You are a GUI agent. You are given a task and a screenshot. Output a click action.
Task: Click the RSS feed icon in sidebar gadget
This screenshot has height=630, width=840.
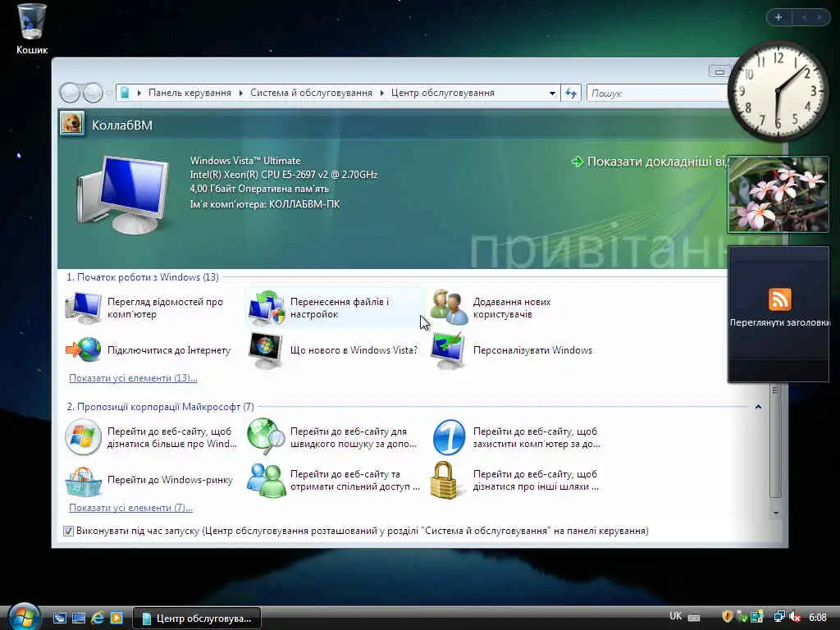[x=779, y=299]
